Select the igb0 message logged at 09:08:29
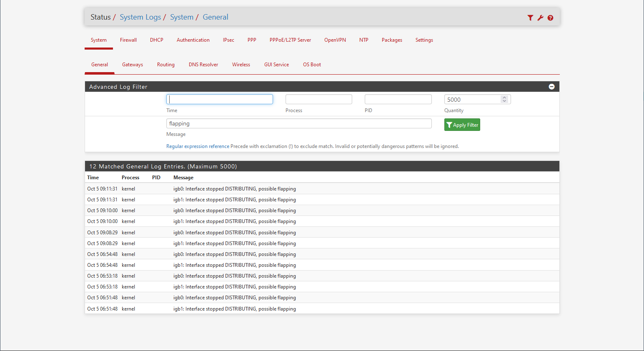This screenshot has width=644, height=351. [235, 233]
